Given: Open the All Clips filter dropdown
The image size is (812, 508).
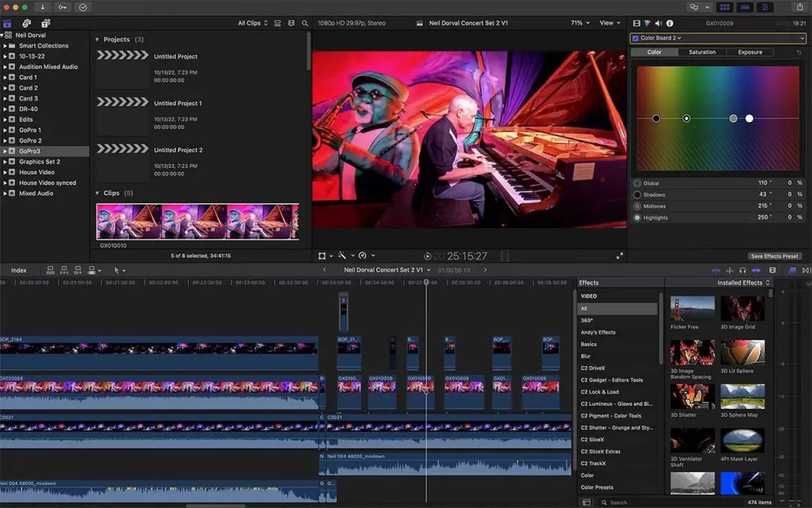Looking at the screenshot, I should (x=253, y=23).
